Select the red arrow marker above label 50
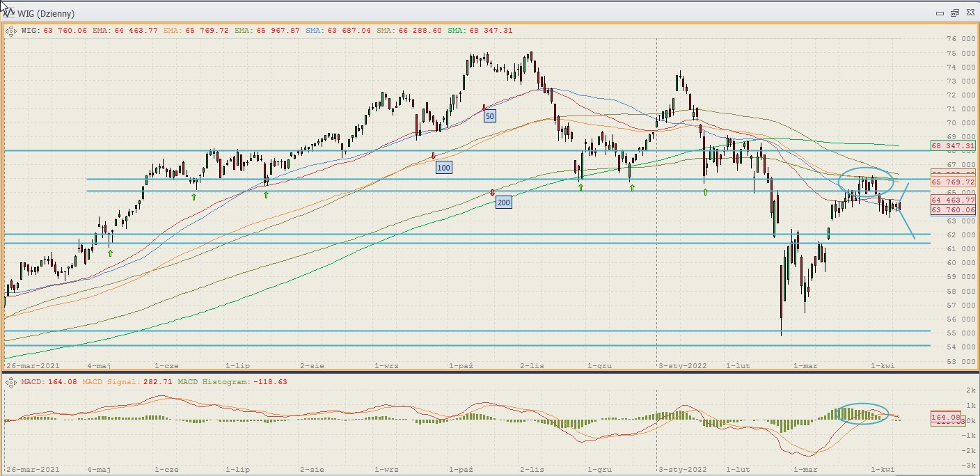This screenshot has width=980, height=476. [x=484, y=108]
